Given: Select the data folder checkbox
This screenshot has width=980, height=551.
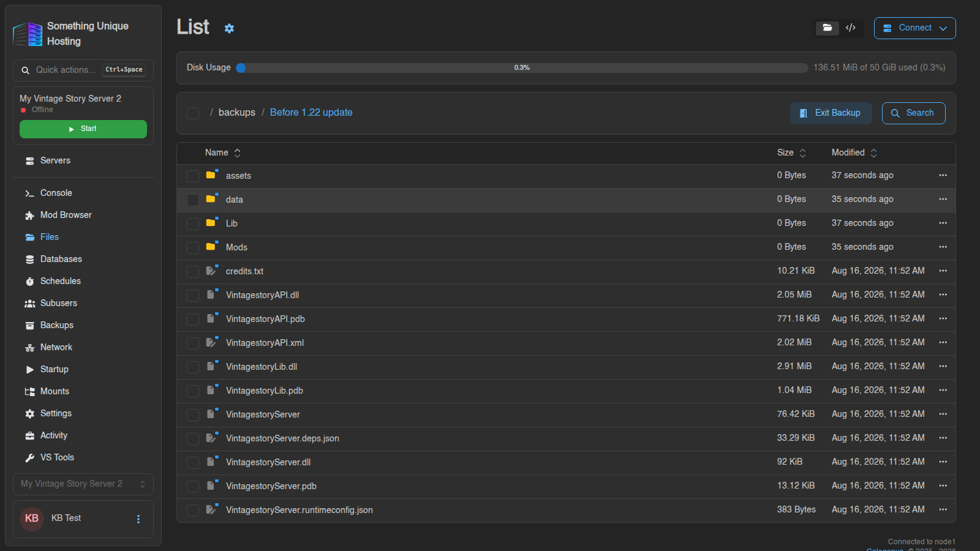Looking at the screenshot, I should pyautogui.click(x=193, y=200).
